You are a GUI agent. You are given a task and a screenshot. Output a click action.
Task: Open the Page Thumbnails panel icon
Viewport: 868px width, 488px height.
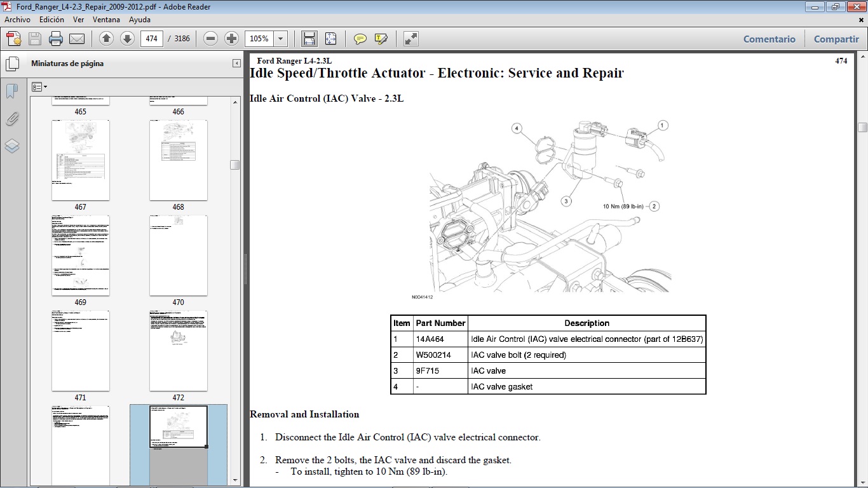tap(12, 64)
